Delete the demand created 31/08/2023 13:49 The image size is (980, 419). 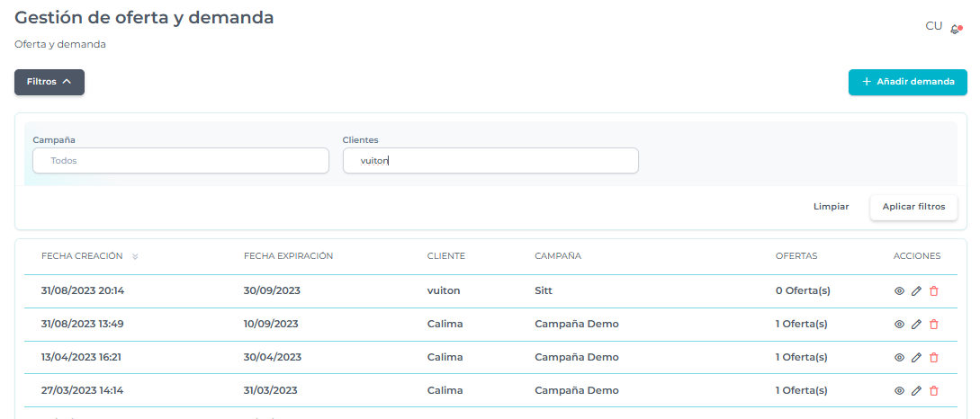pyautogui.click(x=933, y=324)
